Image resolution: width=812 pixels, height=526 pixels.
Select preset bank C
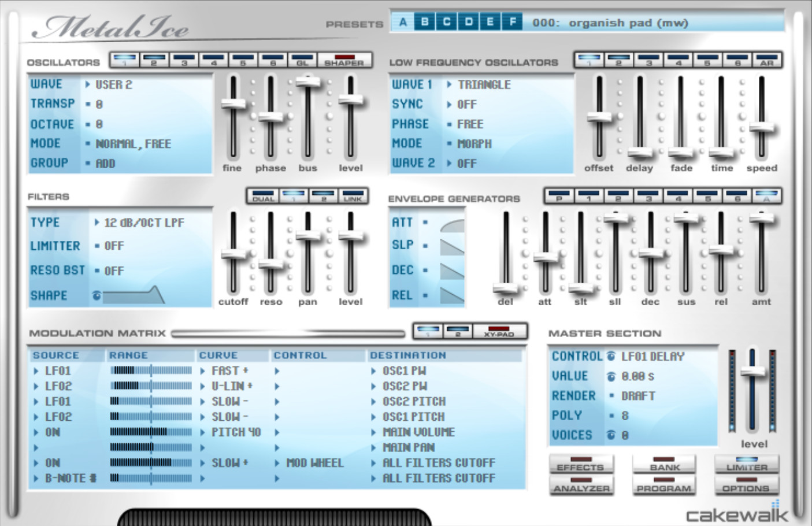click(447, 23)
